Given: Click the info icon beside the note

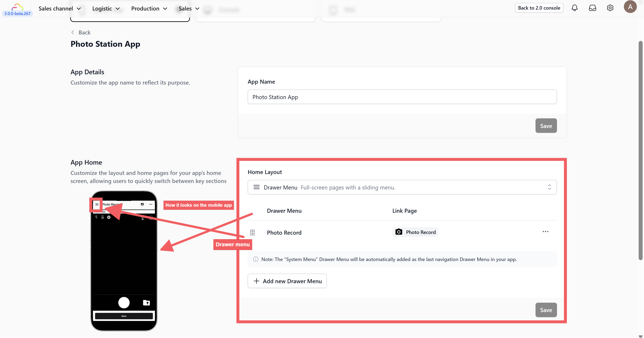Looking at the screenshot, I should point(255,259).
